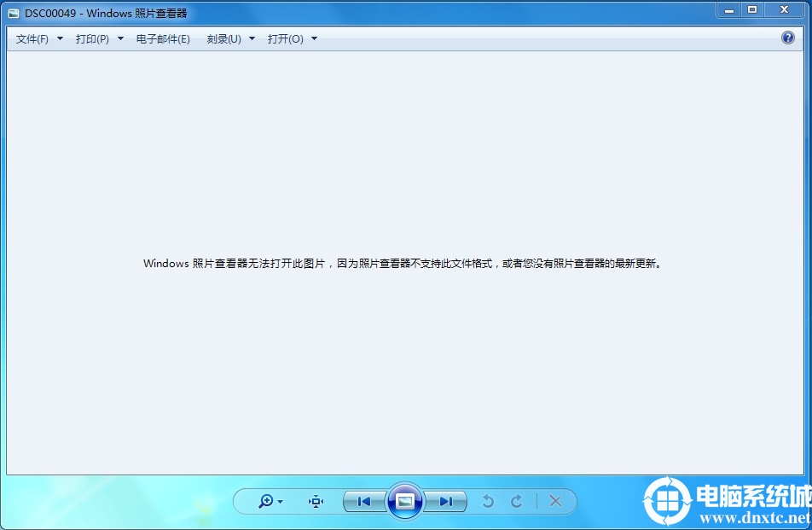The height and width of the screenshot is (530, 812).
Task: Go to the next picture
Action: pos(445,501)
